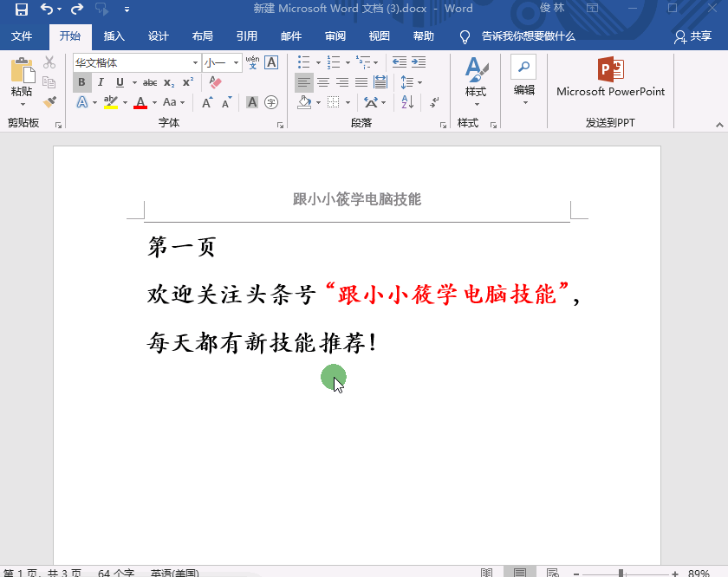Toggle strikethrough abc formatting
728x577 pixels.
149,82
